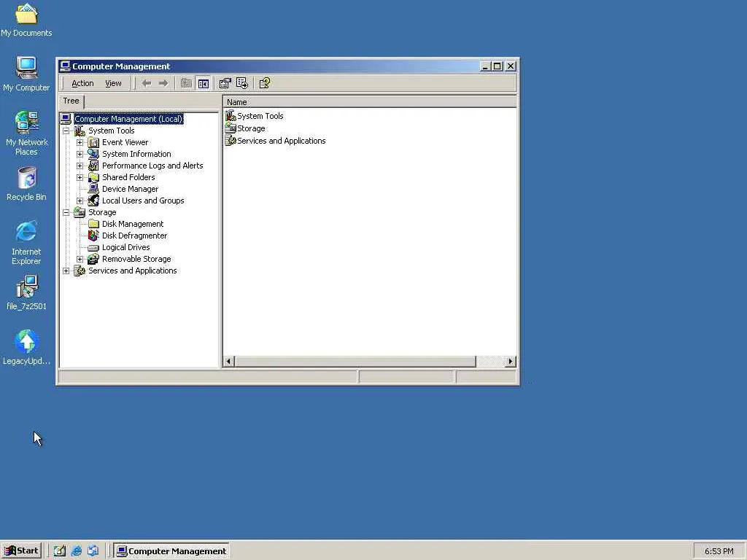
Task: Open the View menu
Action: pyautogui.click(x=113, y=83)
